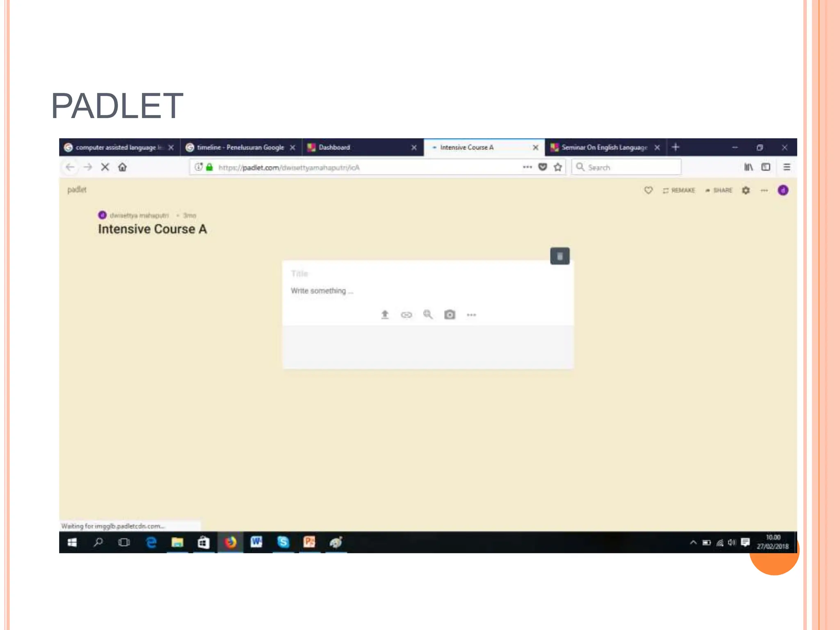Viewport: 840px width, 630px height.
Task: Save page to Pocket icon
Action: (542, 167)
